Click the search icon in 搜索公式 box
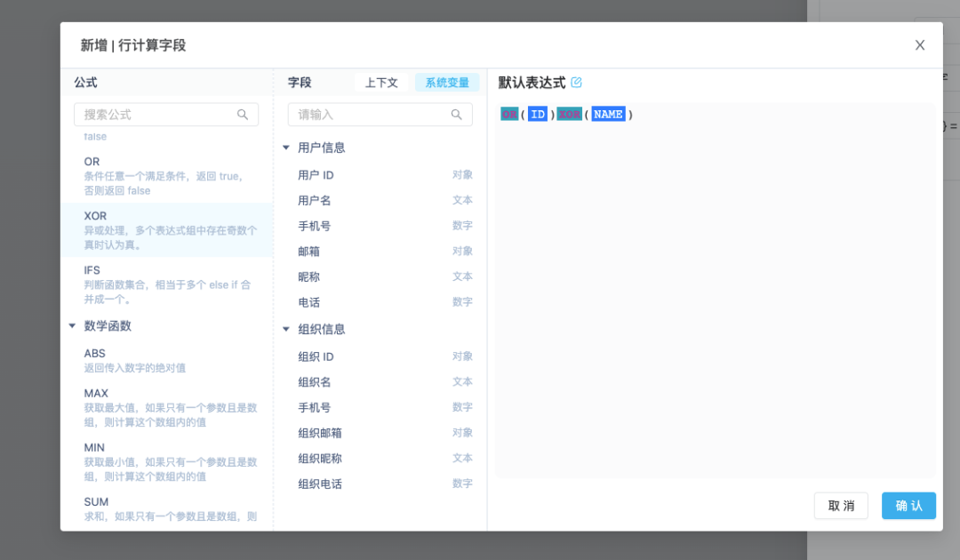 coord(243,115)
